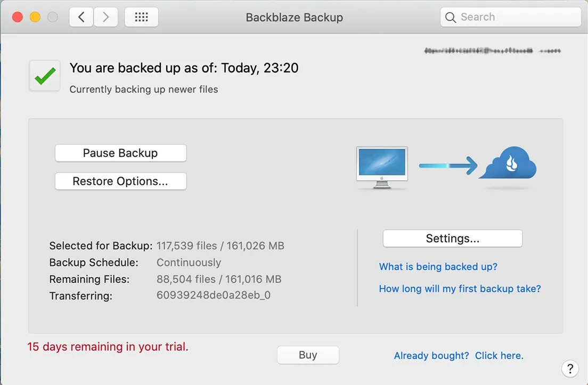588x385 pixels.
Task: Select the Transferring file name text
Action: point(214,295)
